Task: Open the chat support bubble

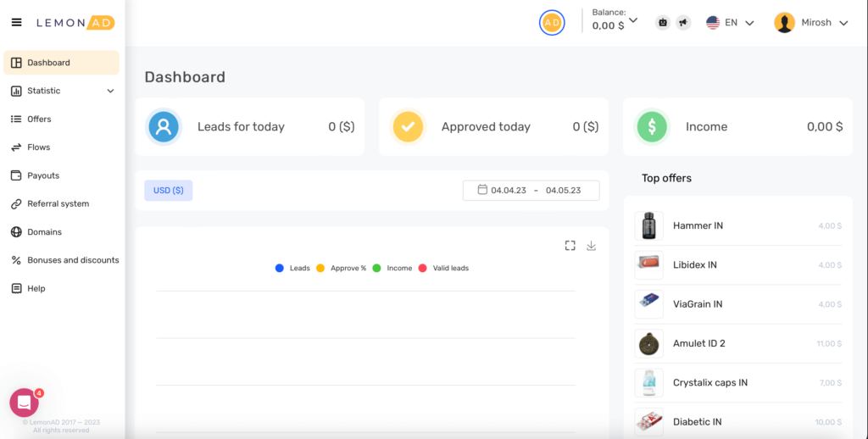Action: pyautogui.click(x=24, y=403)
